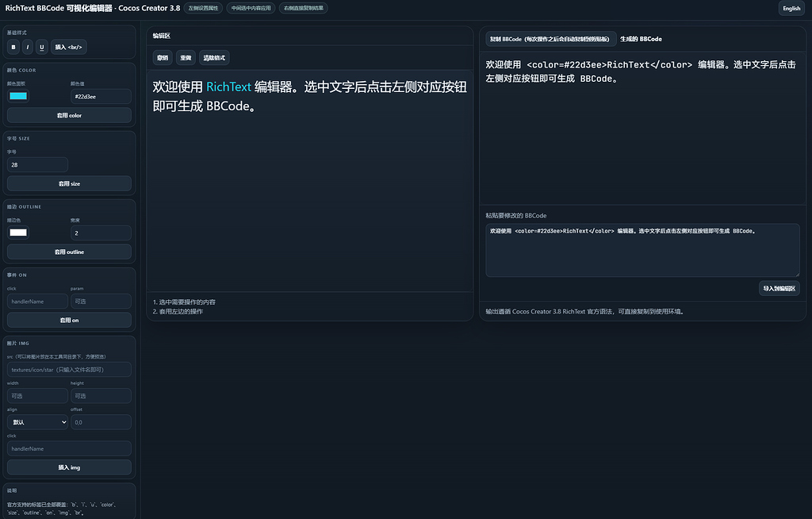The height and width of the screenshot is (519, 812).
Task: Click the 右侧直接复制结果 header pill
Action: pyautogui.click(x=304, y=8)
